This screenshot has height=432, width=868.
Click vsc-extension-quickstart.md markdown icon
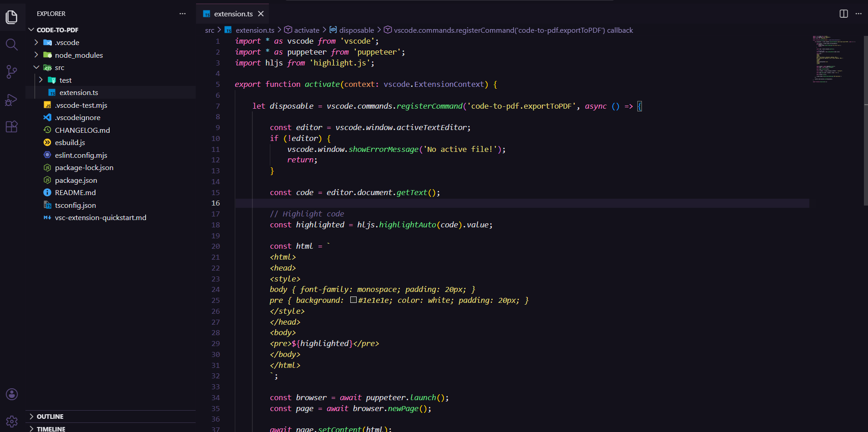click(47, 217)
